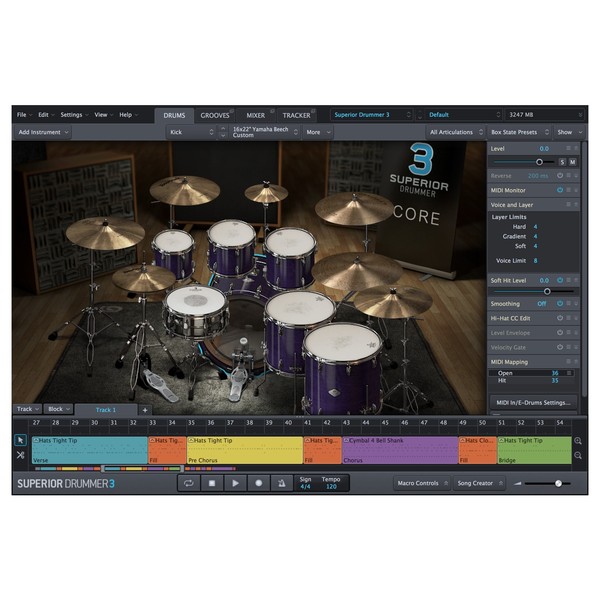Open the Level section menu icon
The height and width of the screenshot is (600, 600).
569,148
